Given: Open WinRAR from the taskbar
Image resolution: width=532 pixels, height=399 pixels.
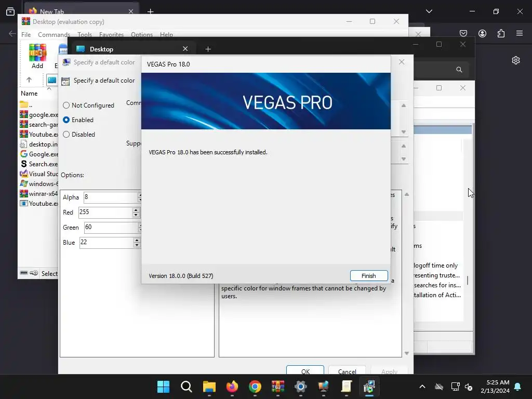Looking at the screenshot, I should [x=277, y=387].
